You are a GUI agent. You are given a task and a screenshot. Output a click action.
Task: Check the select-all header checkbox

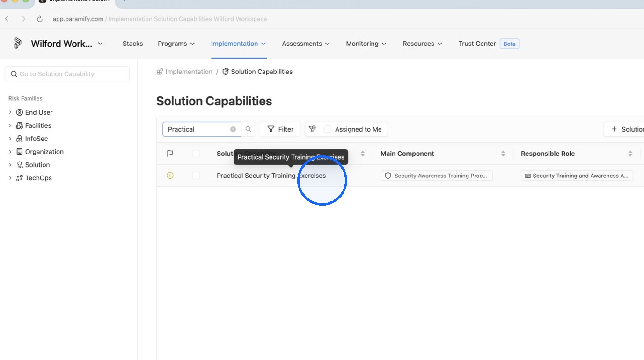coord(196,154)
